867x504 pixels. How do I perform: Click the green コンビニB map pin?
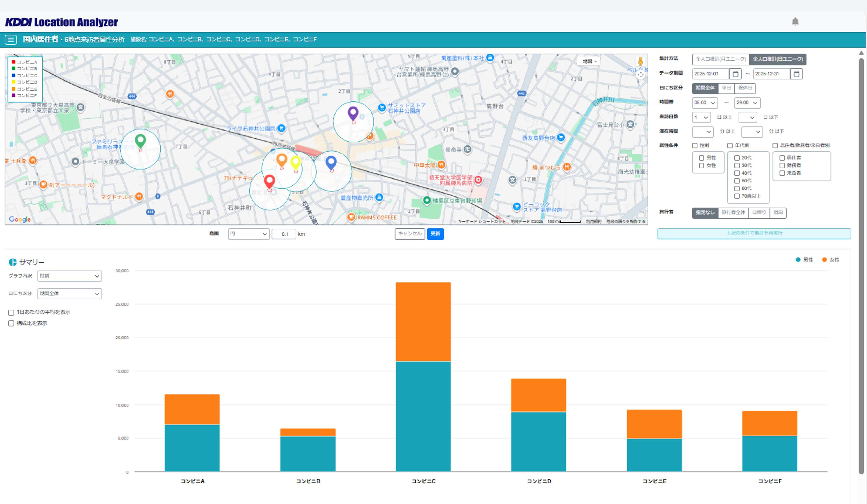(x=140, y=140)
